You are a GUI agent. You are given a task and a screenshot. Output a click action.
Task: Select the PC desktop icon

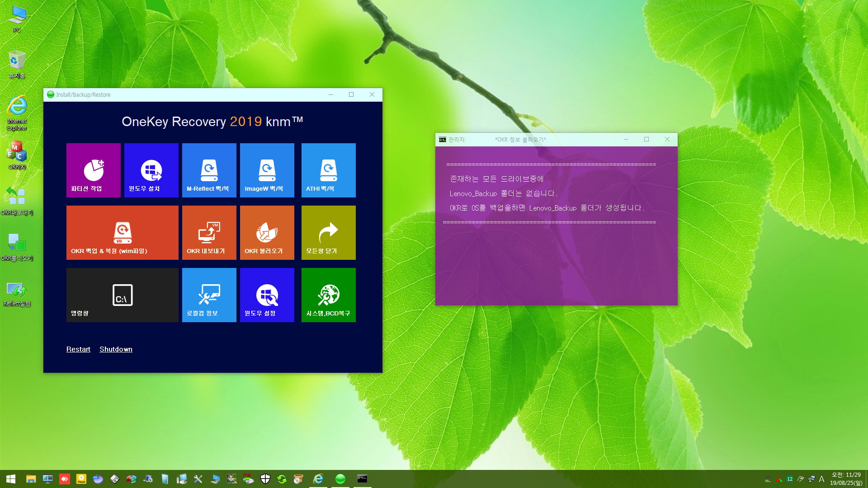click(17, 19)
